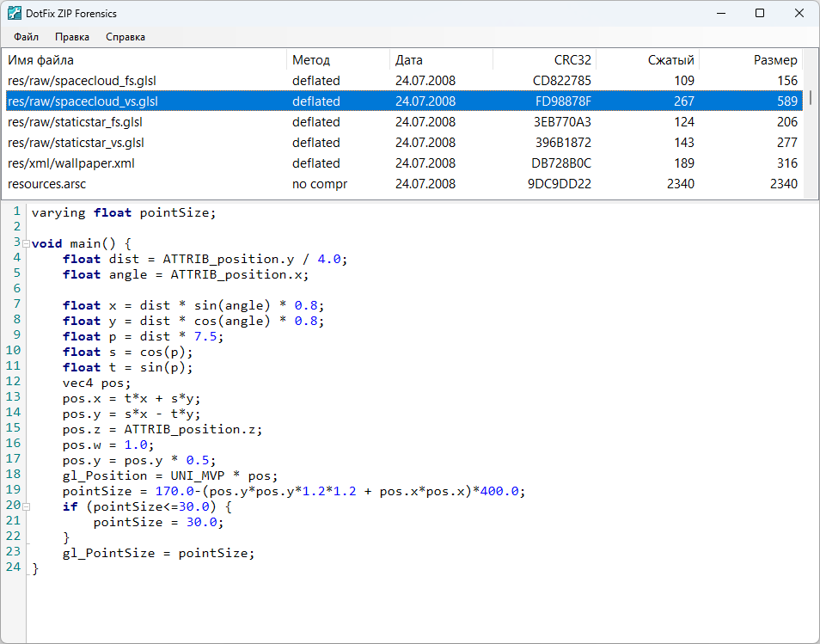Click CRC32 value DB728B0C

(x=561, y=163)
